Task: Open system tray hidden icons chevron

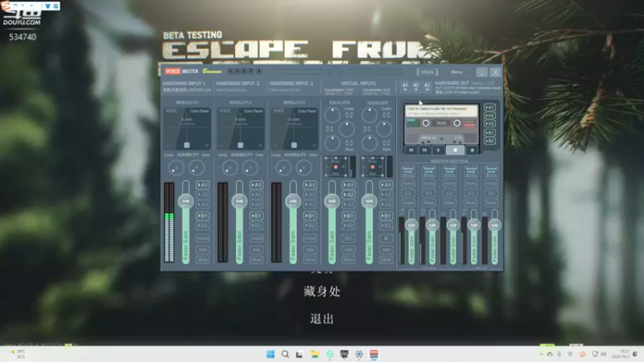Action: tap(541, 354)
